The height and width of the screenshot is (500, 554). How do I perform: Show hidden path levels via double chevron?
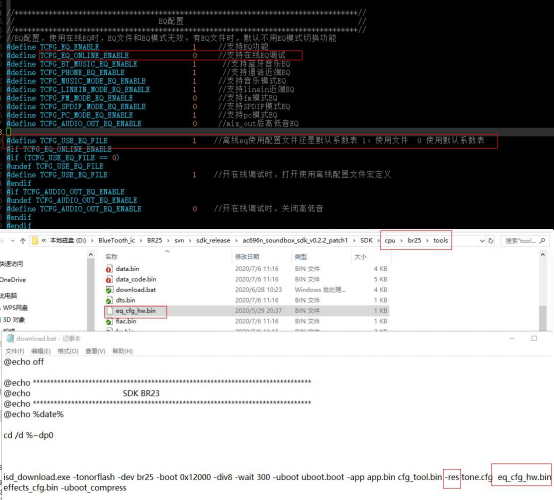pos(44,241)
